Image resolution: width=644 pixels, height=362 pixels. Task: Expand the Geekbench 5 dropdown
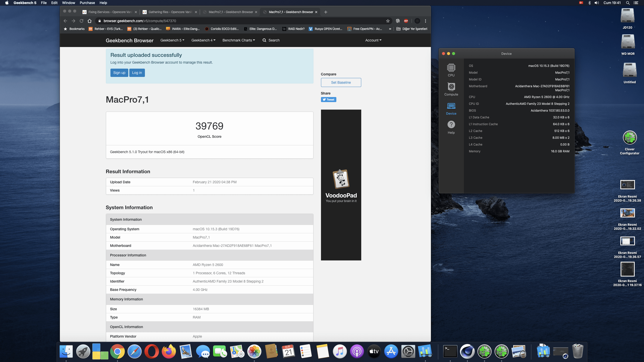(172, 40)
